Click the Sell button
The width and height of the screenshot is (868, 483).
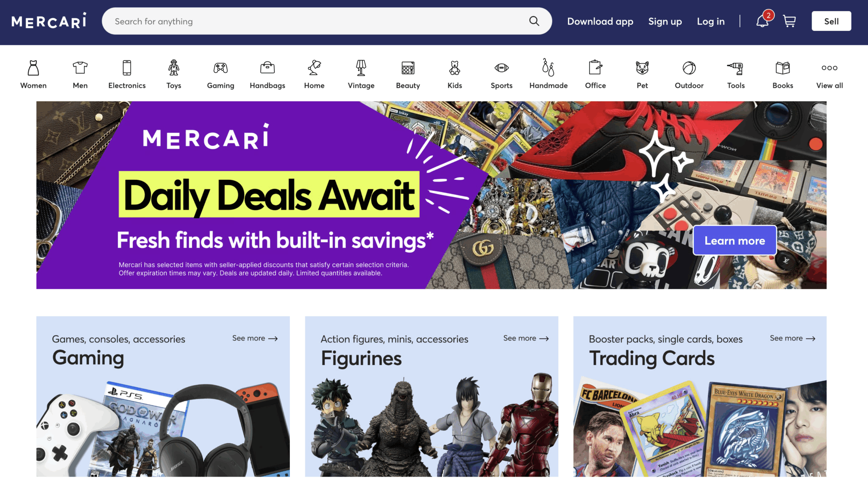click(831, 21)
